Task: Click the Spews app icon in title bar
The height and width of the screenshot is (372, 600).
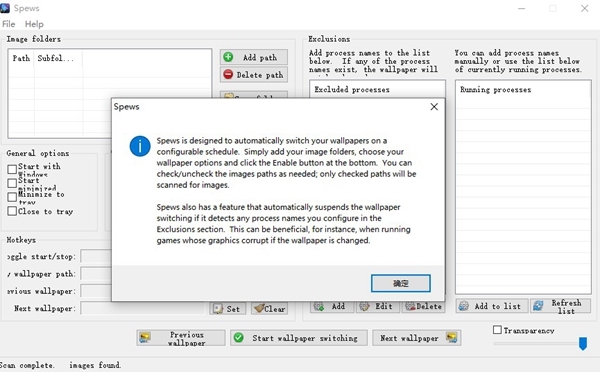Action: coord(5,8)
